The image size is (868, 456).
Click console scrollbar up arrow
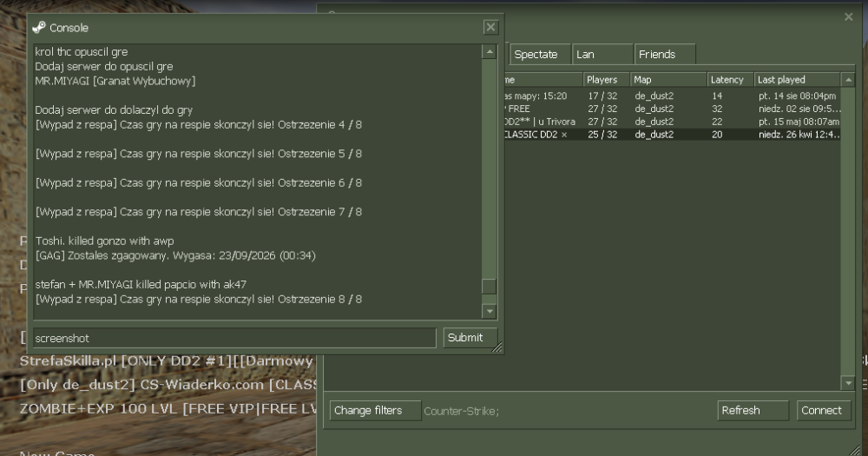489,52
